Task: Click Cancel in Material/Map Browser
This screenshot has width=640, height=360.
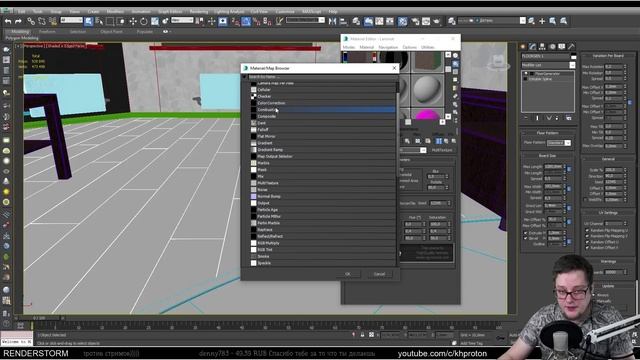Action: click(x=379, y=274)
